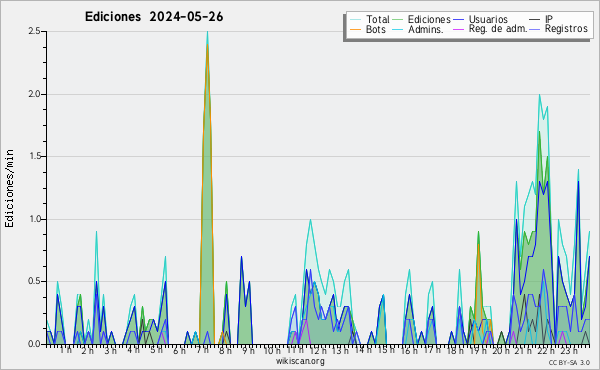Screen dimensions: 600x370
Task: Click the '12 h' x-axis tick label
Action: (x=318, y=350)
